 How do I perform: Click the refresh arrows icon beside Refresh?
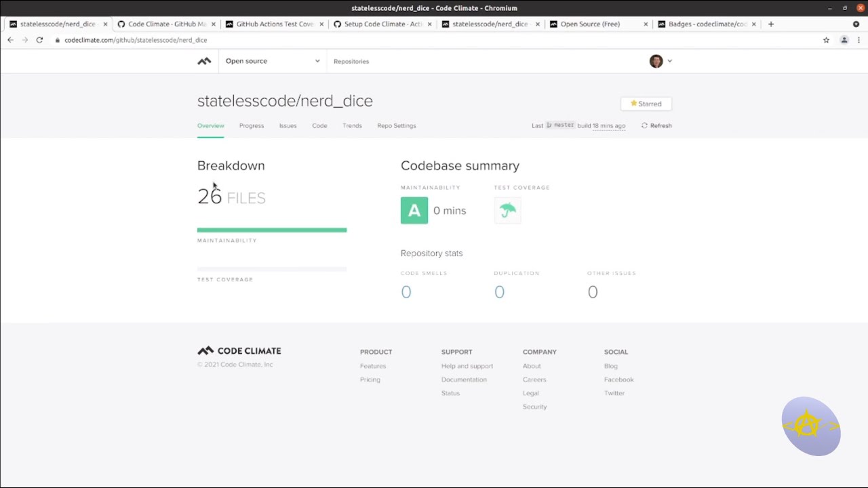644,125
